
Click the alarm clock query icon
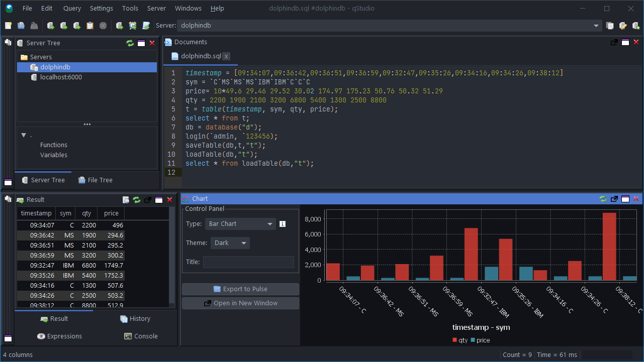(133, 26)
